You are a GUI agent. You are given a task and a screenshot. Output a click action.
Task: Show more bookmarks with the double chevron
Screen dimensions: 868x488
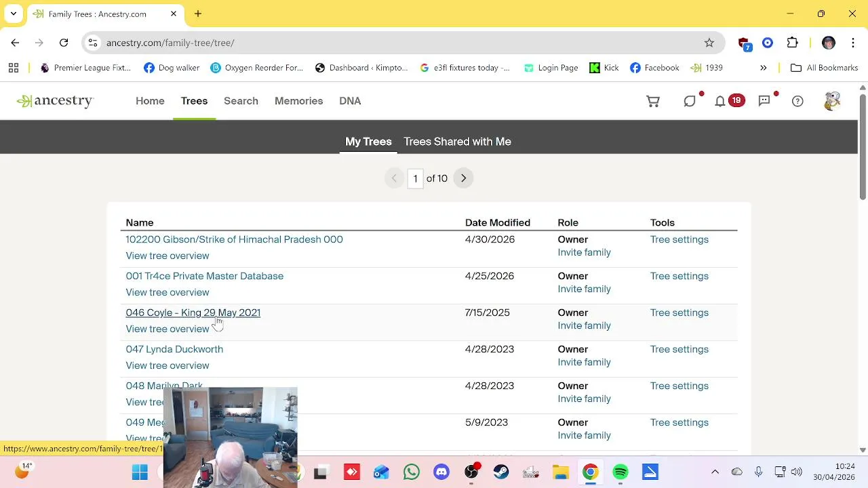pyautogui.click(x=764, y=68)
